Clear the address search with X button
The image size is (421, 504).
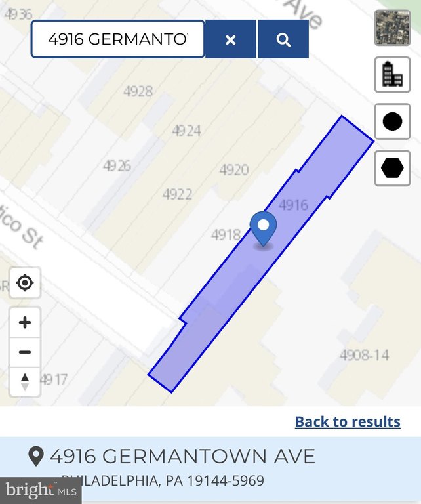coord(231,39)
